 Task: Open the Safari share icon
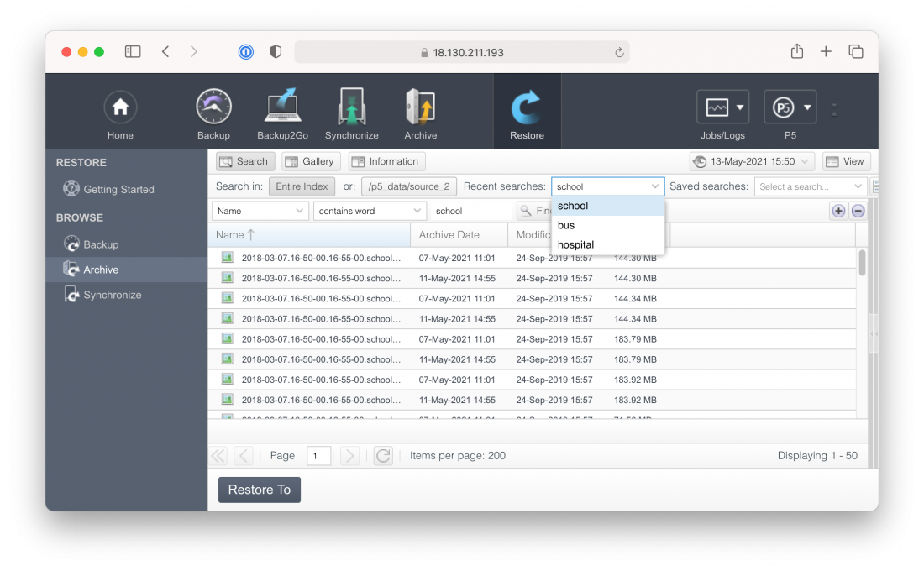click(x=796, y=51)
